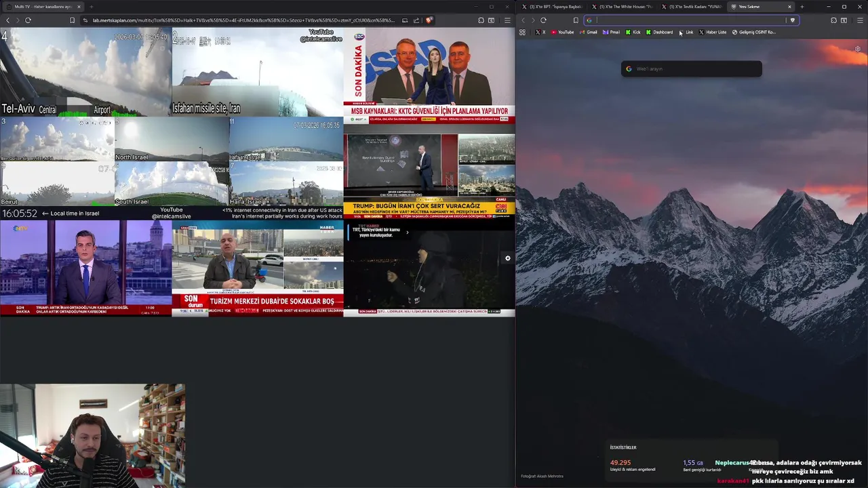
Task: Close the Multi TV tab
Action: point(79,7)
